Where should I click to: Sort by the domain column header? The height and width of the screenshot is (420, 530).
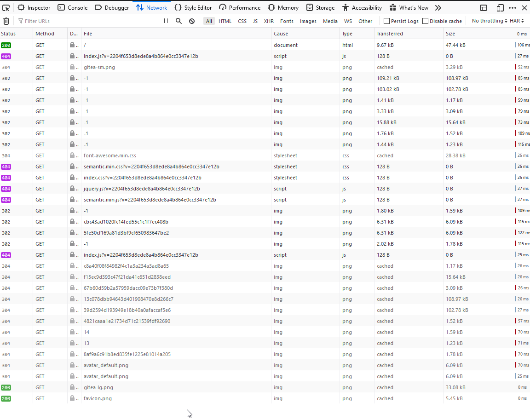(75, 34)
